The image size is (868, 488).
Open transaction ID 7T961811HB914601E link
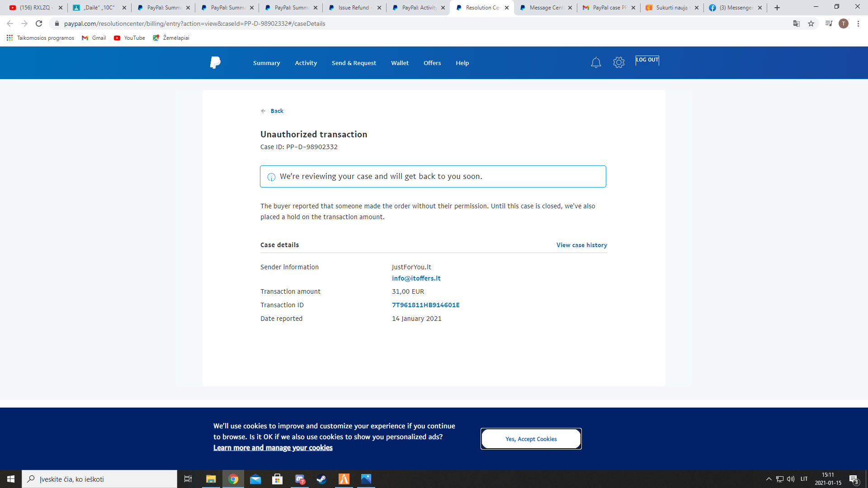click(425, 305)
